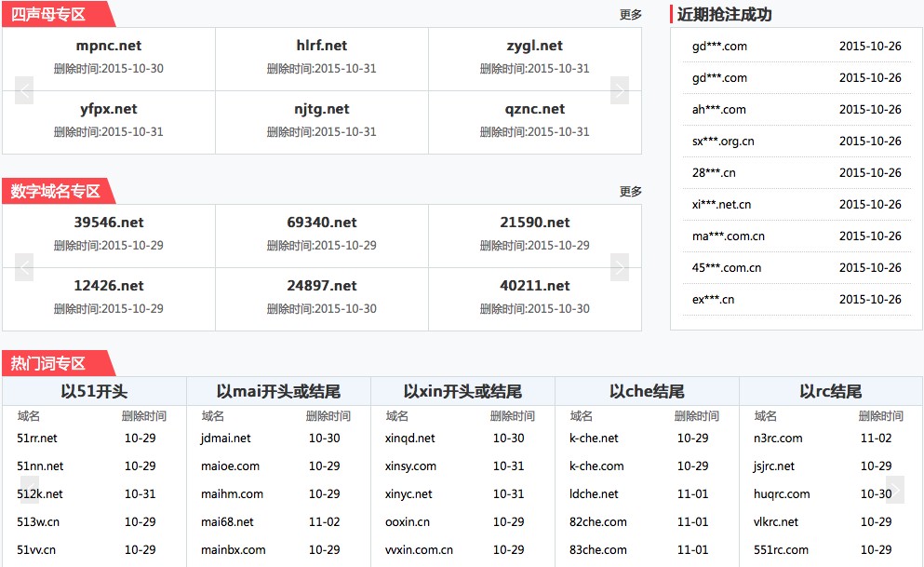Advance 数字域名专区 with the right arrow
924x567 pixels.
pyautogui.click(x=619, y=267)
